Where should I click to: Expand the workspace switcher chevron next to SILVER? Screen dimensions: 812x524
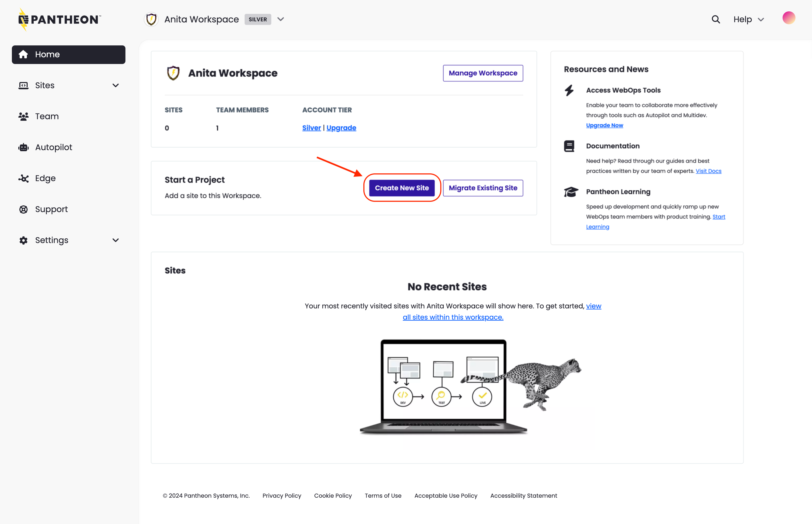coord(280,19)
